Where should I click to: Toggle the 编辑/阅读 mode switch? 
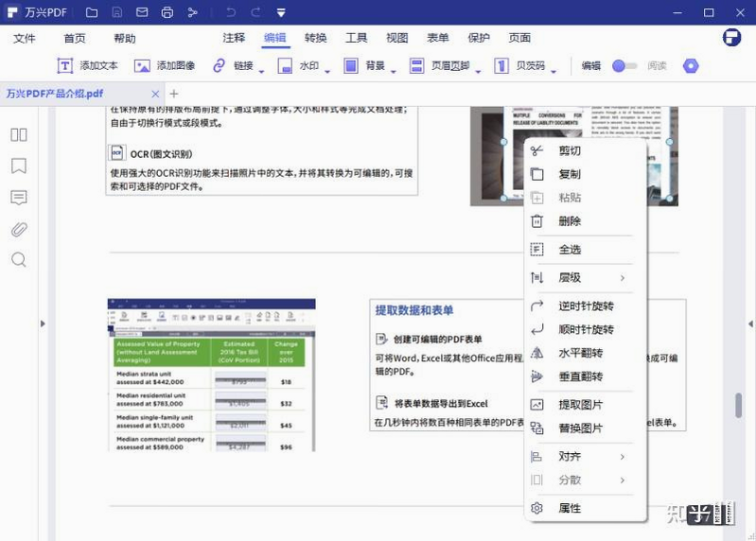click(x=624, y=66)
